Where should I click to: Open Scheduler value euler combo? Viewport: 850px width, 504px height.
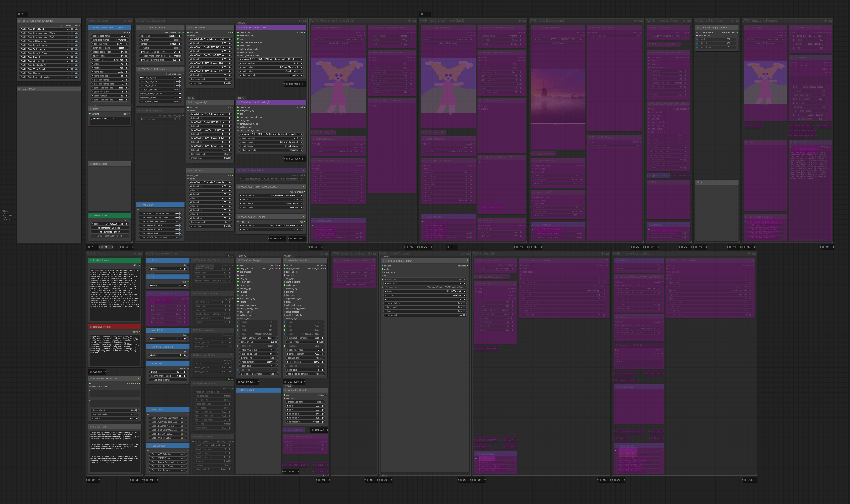click(168, 372)
